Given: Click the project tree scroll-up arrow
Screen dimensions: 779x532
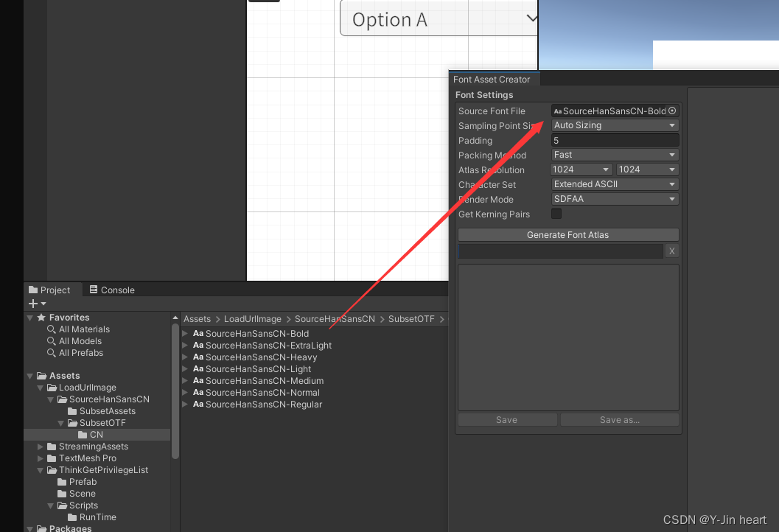Looking at the screenshot, I should click(175, 318).
